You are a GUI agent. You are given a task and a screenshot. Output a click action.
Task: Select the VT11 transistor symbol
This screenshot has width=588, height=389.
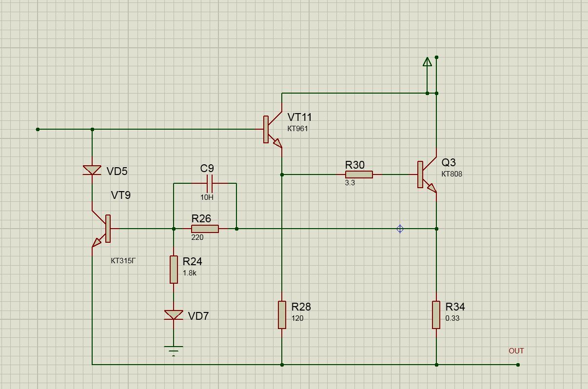[273, 130]
